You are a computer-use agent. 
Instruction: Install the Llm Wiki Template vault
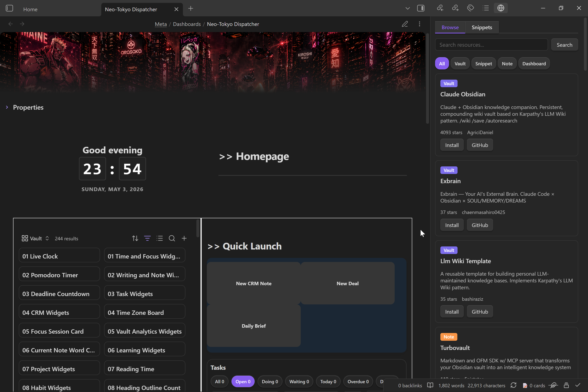point(452,312)
